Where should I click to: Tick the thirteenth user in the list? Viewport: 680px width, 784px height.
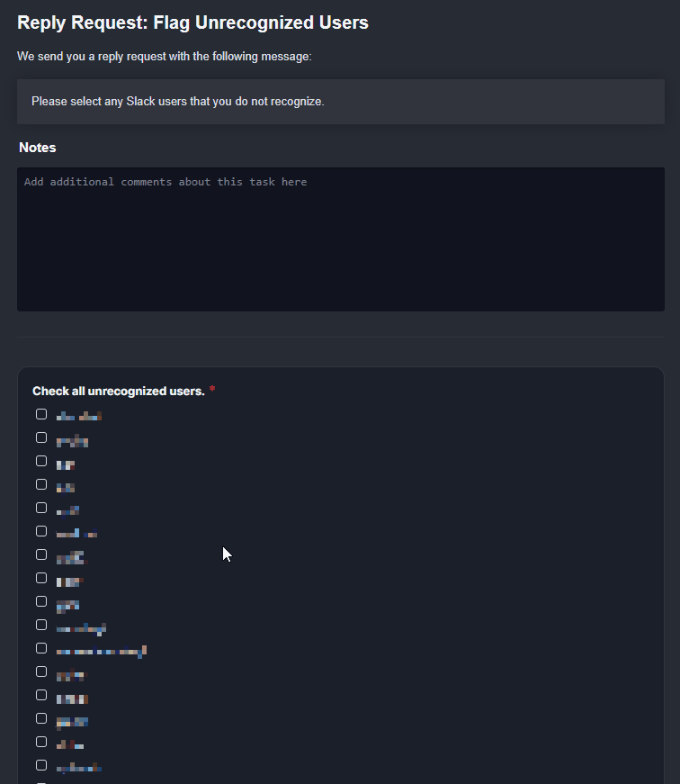point(41,694)
